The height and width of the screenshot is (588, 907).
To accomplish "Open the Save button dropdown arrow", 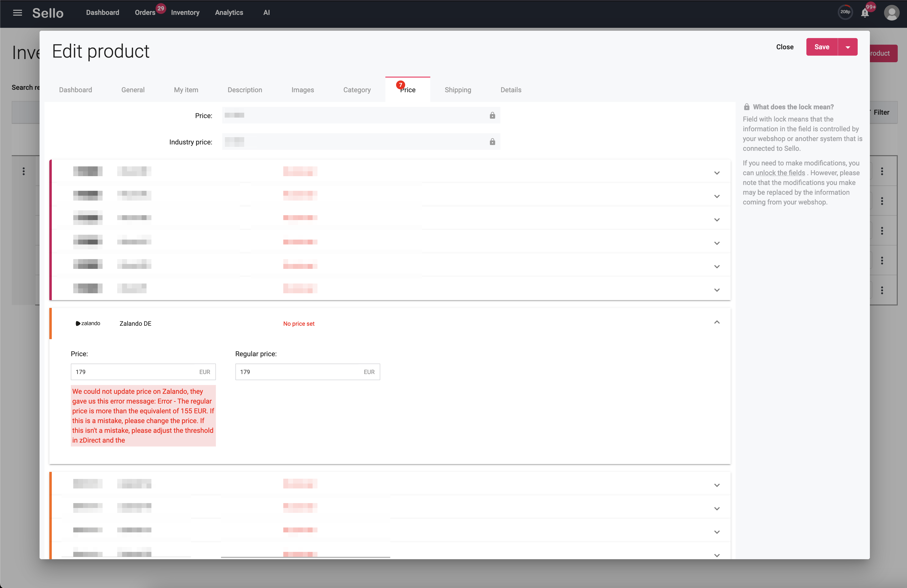I will coord(848,47).
